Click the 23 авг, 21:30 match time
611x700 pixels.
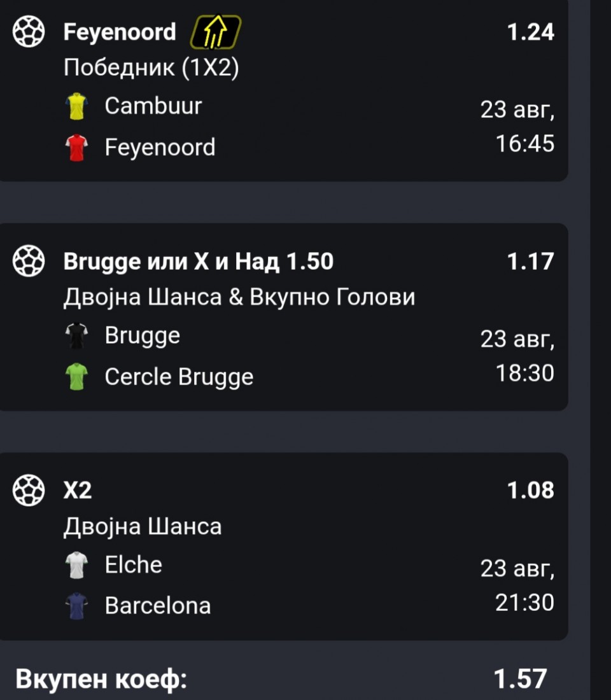(517, 585)
